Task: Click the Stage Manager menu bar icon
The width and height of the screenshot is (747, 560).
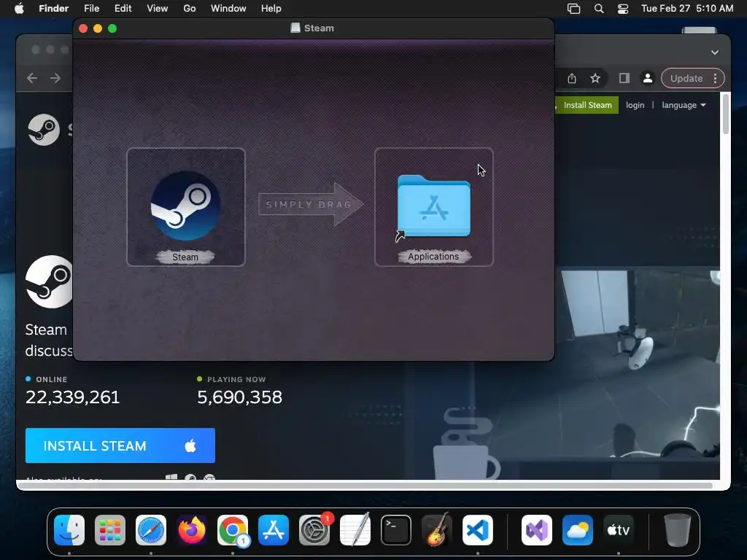Action: pyautogui.click(x=573, y=9)
